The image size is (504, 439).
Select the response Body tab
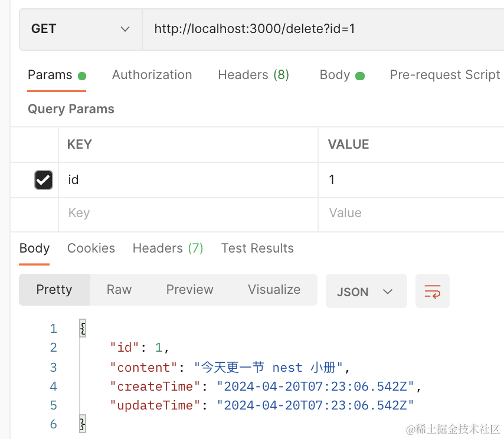(x=34, y=248)
